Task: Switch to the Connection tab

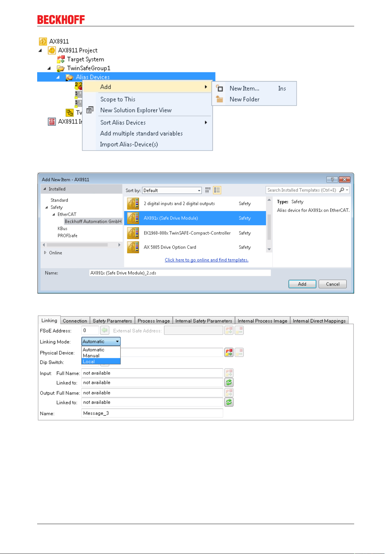Action: pyautogui.click(x=75, y=321)
